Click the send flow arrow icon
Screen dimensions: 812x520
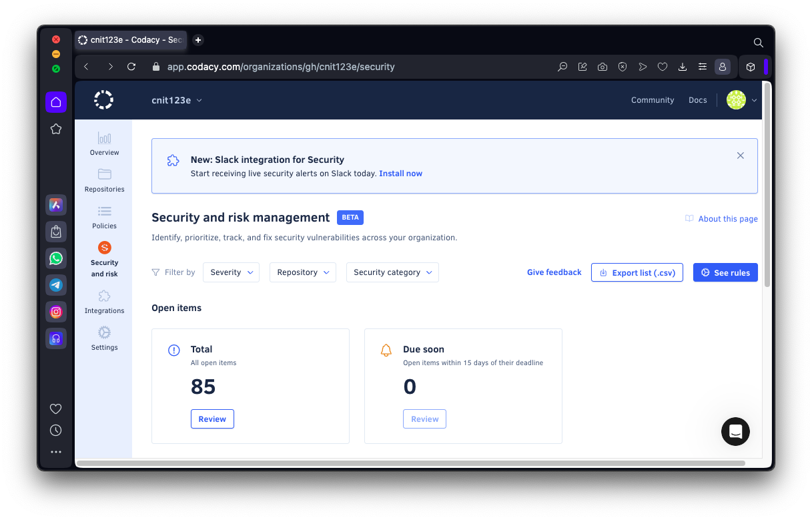pyautogui.click(x=643, y=67)
